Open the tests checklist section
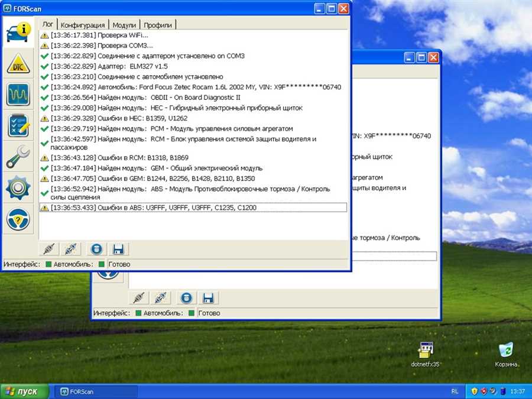 click(x=18, y=125)
